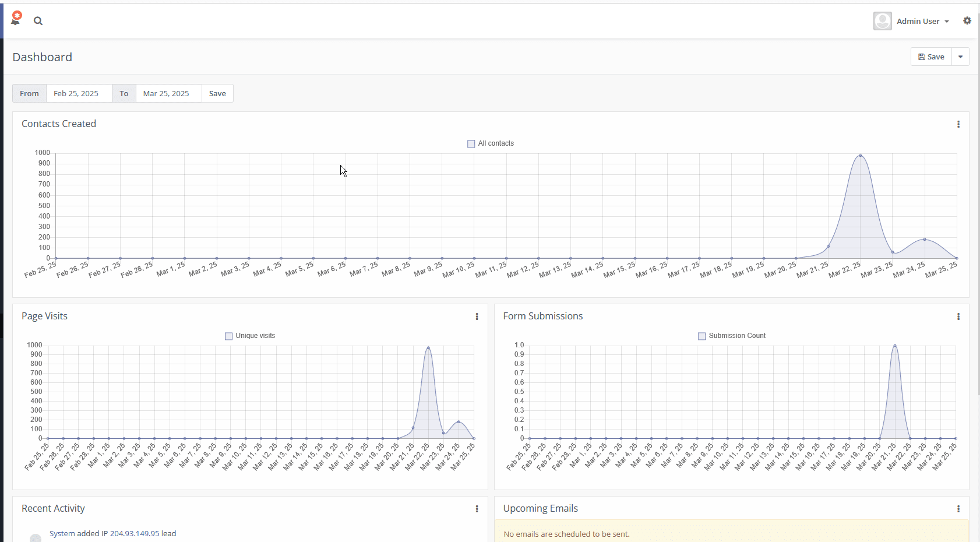Open Page Visits widget options menu

pos(477,316)
